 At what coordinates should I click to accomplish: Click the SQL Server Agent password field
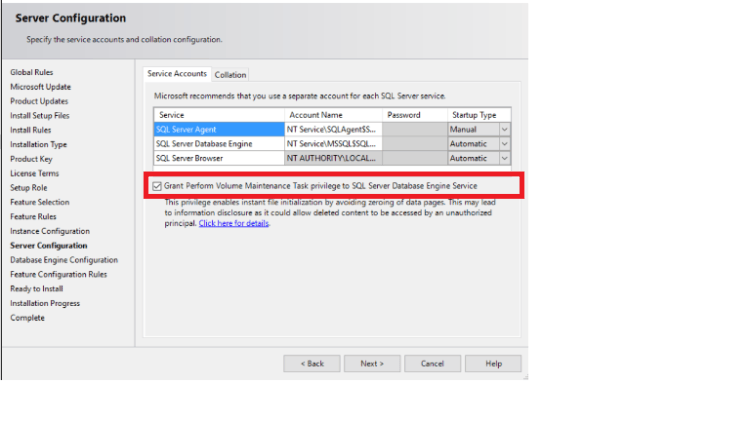tap(415, 129)
